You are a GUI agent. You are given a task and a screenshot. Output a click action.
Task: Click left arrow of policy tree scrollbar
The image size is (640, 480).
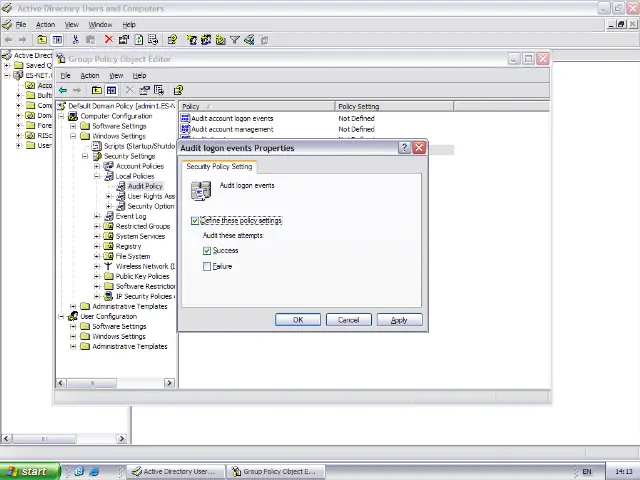(x=61, y=383)
